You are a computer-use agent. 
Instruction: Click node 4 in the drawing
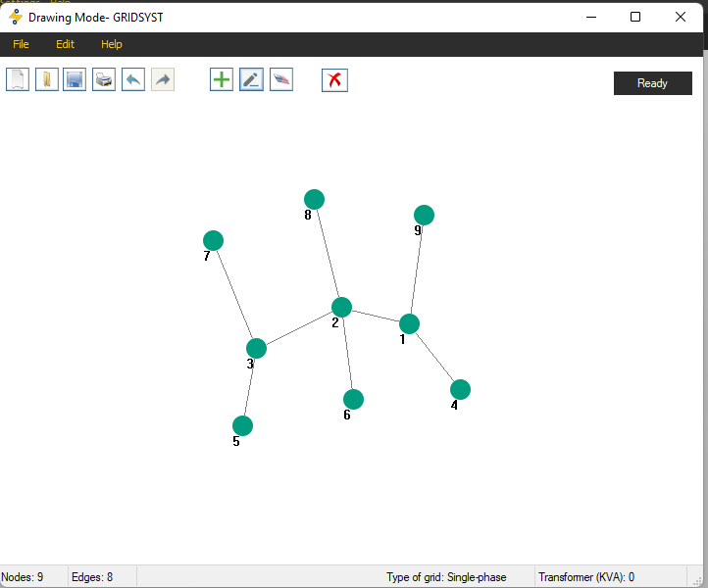coord(460,389)
